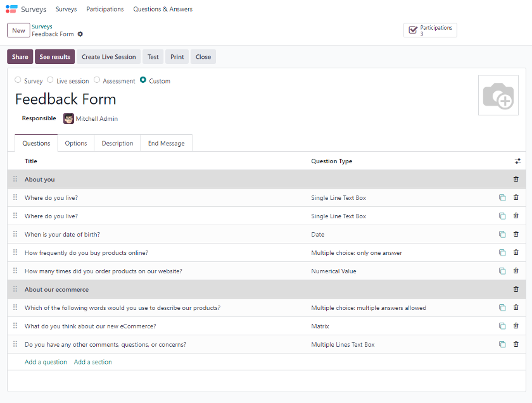Image resolution: width=532 pixels, height=403 pixels.
Task: Upload survey image via camera placeholder
Action: 498,96
